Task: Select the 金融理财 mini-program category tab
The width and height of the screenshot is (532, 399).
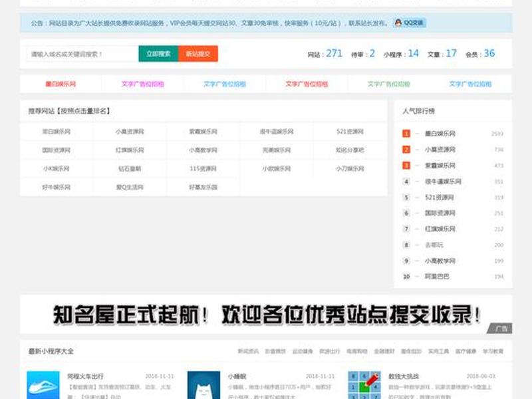Action: tap(384, 351)
